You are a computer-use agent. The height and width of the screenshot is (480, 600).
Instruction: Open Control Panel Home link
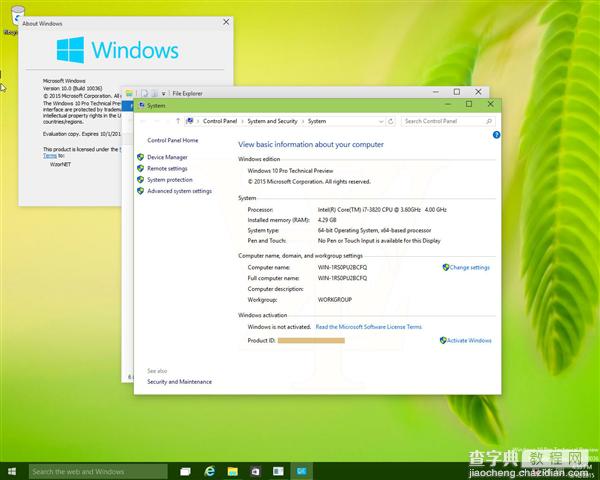click(x=173, y=140)
